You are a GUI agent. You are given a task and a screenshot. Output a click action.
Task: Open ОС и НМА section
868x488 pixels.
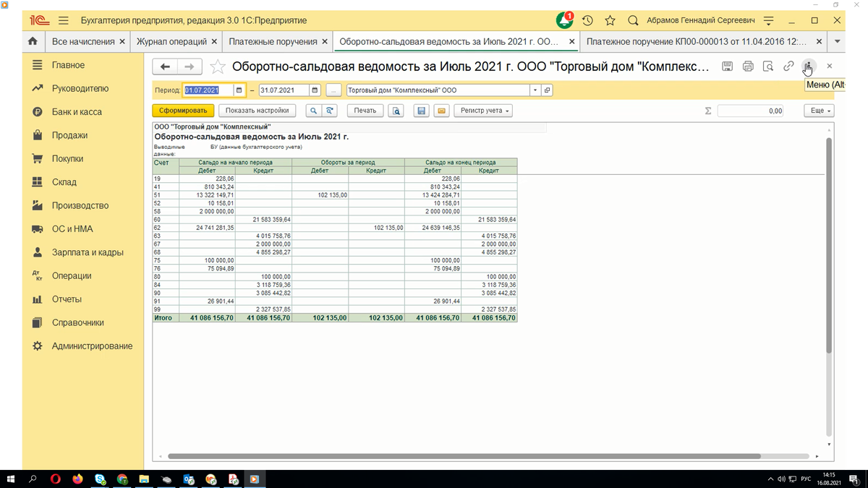click(74, 229)
